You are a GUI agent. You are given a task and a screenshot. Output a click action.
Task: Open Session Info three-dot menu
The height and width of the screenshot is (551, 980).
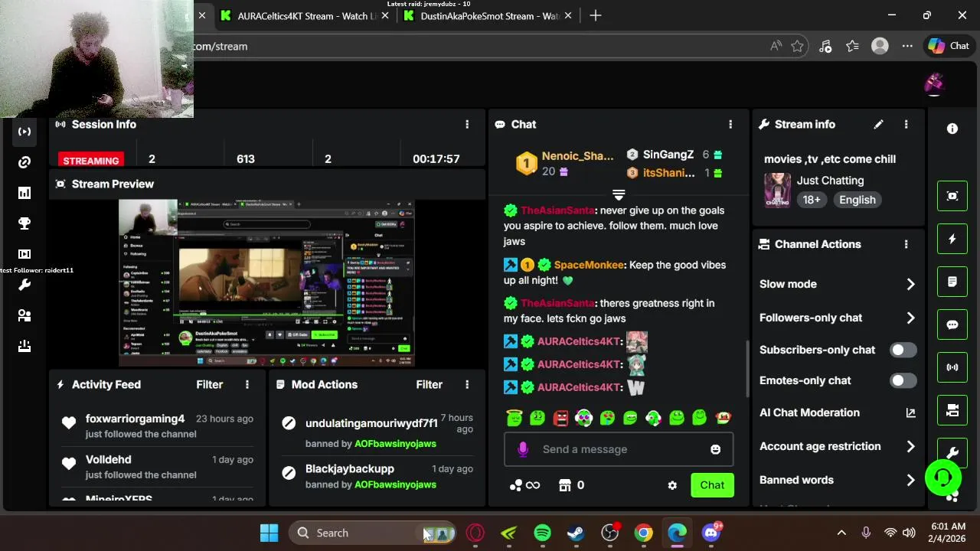[x=467, y=124]
